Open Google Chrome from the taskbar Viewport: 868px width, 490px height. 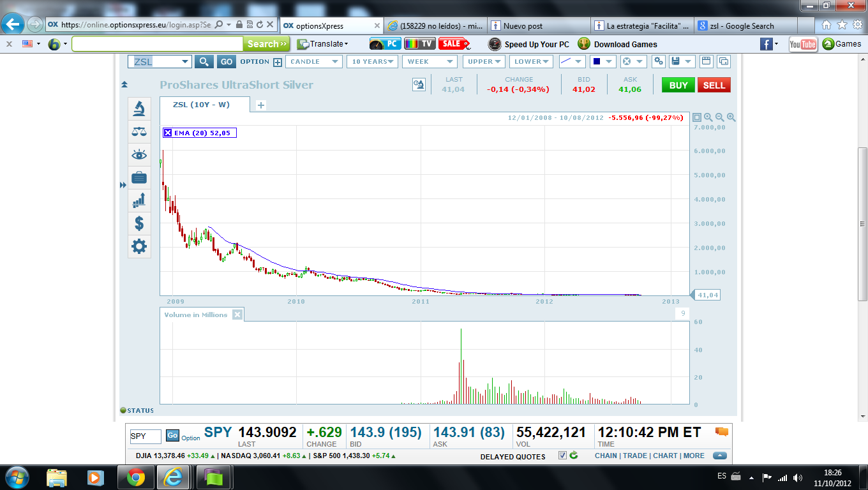[x=135, y=477]
